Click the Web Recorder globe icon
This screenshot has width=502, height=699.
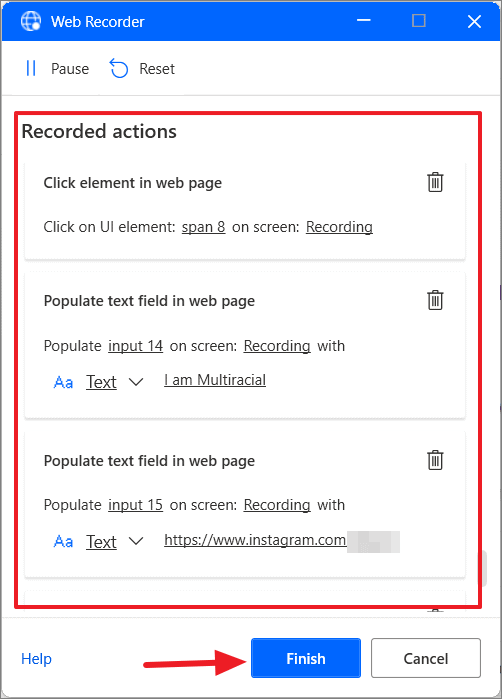(31, 21)
